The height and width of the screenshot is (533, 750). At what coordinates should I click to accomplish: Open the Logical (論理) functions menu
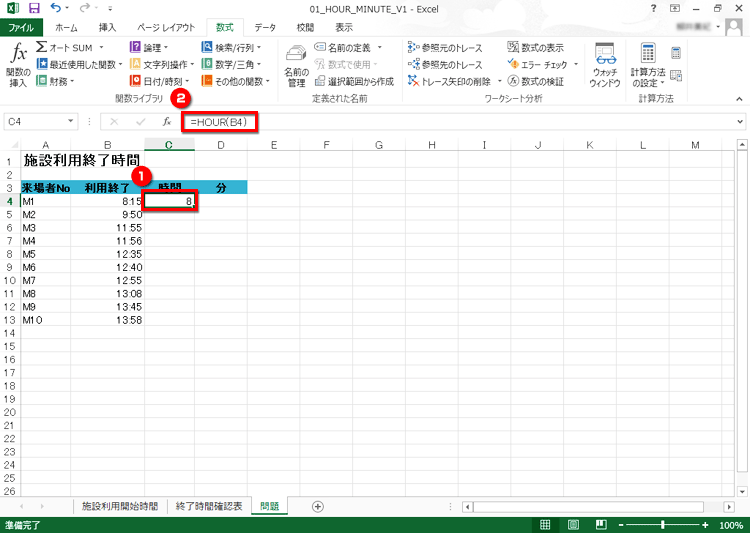[x=149, y=47]
